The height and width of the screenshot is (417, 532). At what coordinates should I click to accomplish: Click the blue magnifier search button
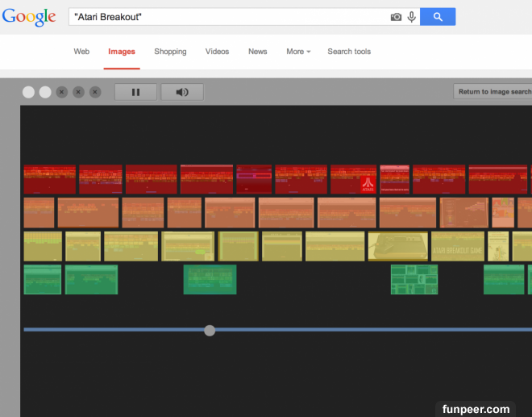438,17
